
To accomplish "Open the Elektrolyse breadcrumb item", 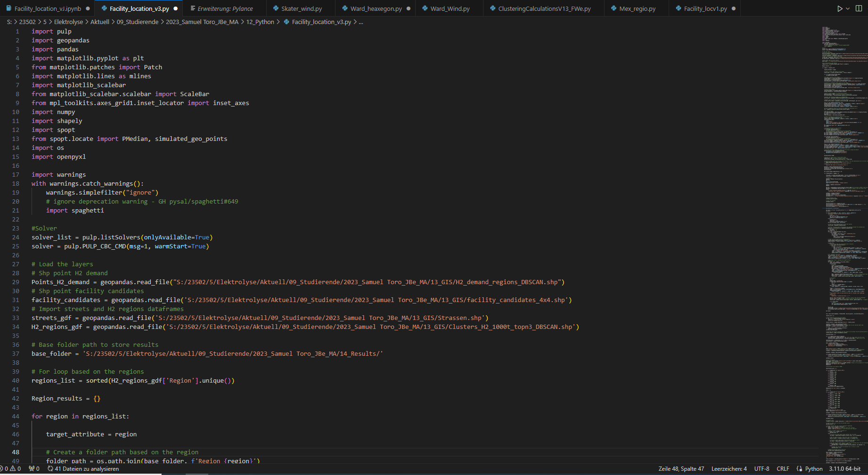I will click(69, 22).
